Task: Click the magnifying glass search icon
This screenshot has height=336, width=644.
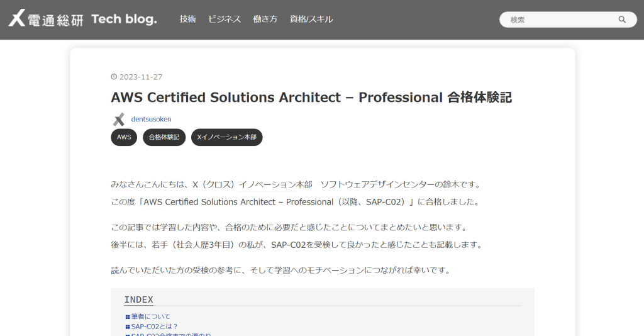Action: point(622,20)
